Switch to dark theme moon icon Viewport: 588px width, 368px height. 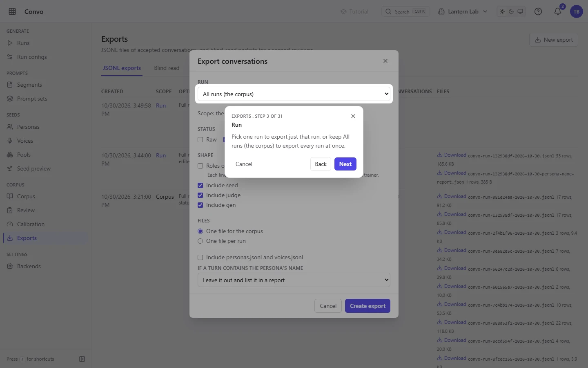pos(511,11)
